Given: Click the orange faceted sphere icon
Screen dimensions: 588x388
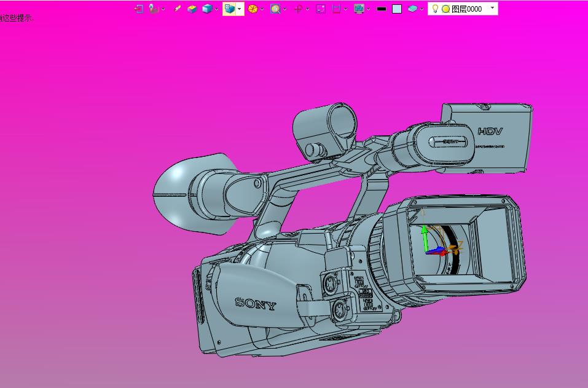Looking at the screenshot, I should pos(253,9).
